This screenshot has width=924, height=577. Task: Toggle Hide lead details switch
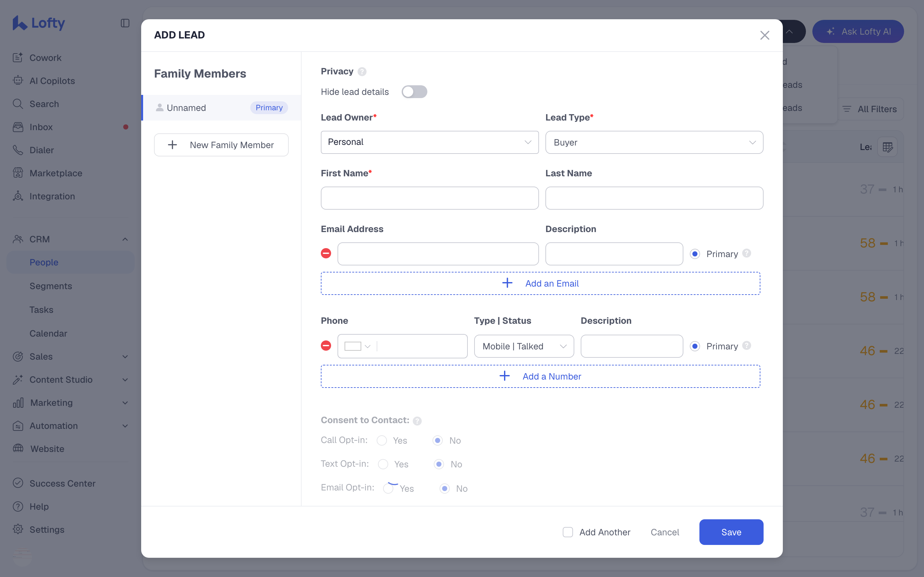(x=414, y=92)
